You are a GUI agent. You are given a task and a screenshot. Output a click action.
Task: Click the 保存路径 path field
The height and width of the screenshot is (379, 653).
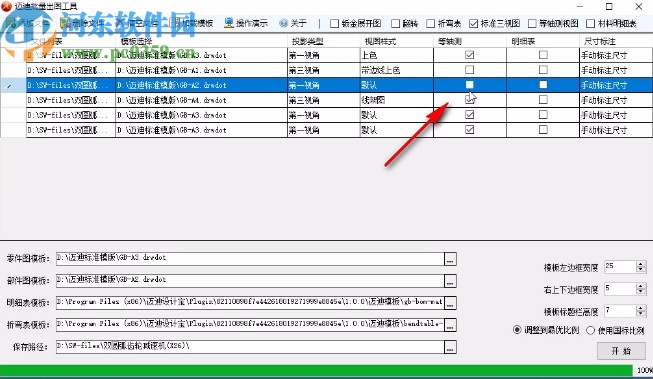[x=250, y=347]
